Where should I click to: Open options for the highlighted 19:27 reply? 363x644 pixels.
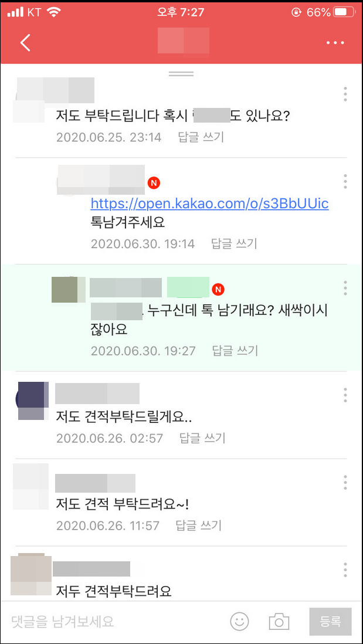click(x=345, y=288)
